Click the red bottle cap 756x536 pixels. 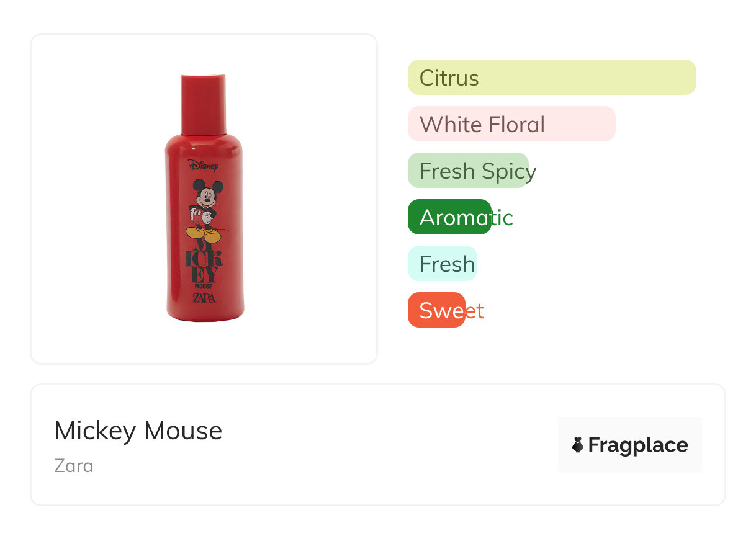[203, 104]
